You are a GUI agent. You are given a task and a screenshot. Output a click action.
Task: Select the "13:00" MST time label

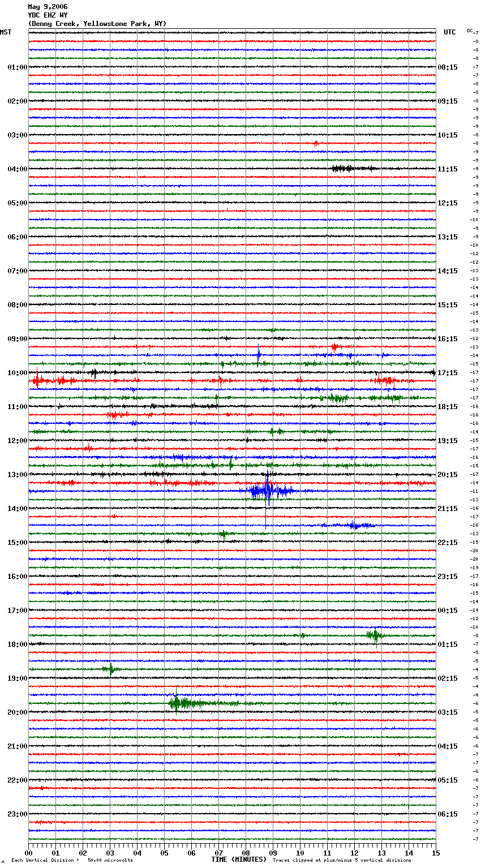[x=18, y=475]
